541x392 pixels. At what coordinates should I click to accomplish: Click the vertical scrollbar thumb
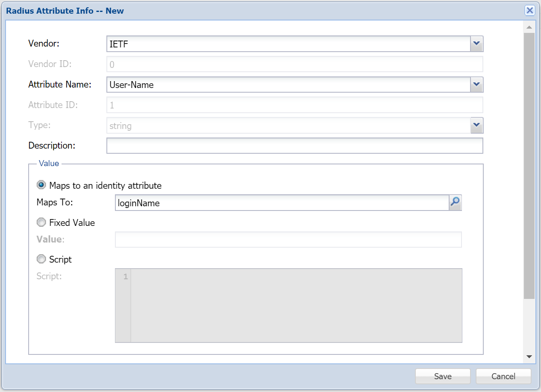[529, 166]
